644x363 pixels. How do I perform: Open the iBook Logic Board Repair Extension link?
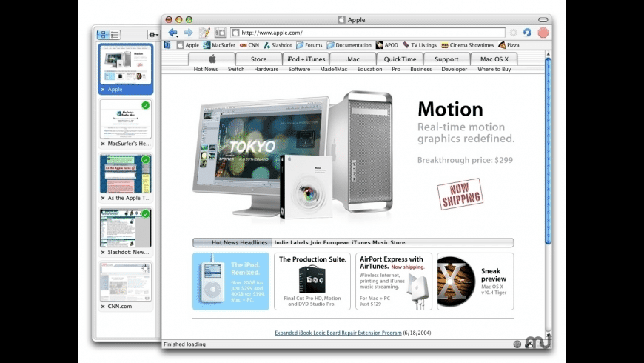pos(338,333)
